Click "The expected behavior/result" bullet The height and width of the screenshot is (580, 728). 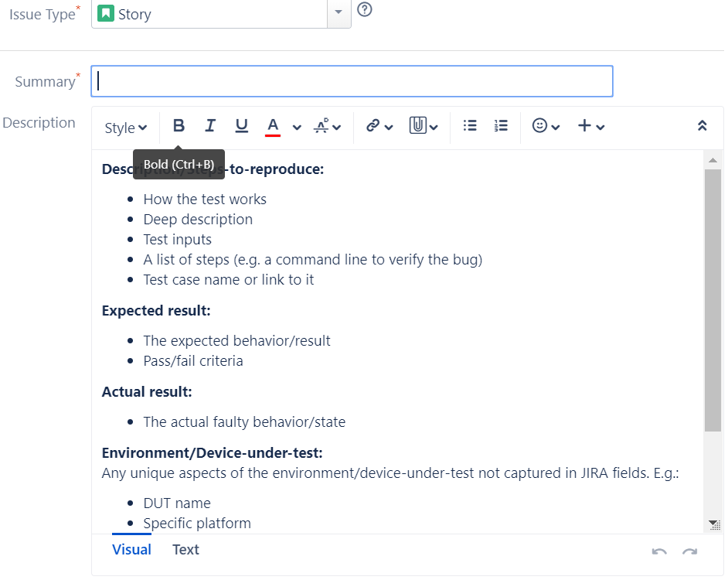coord(236,341)
